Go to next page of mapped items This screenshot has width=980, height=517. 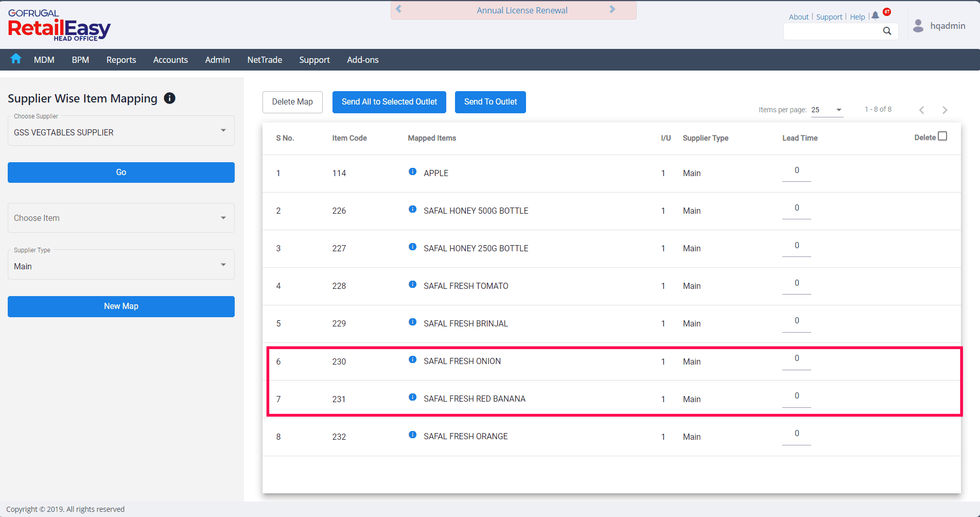[944, 110]
